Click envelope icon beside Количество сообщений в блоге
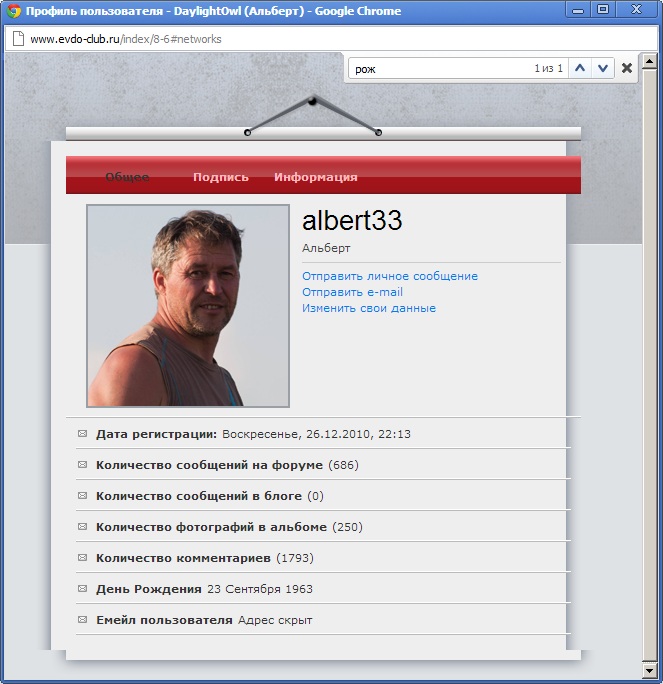The image size is (663, 684). pyautogui.click(x=82, y=496)
